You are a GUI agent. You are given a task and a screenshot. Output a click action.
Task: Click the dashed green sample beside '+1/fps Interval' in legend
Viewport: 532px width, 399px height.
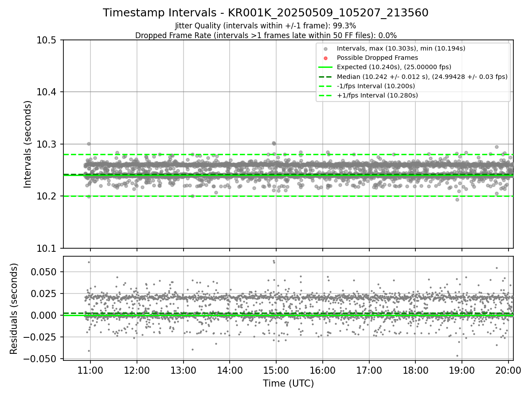coord(325,95)
